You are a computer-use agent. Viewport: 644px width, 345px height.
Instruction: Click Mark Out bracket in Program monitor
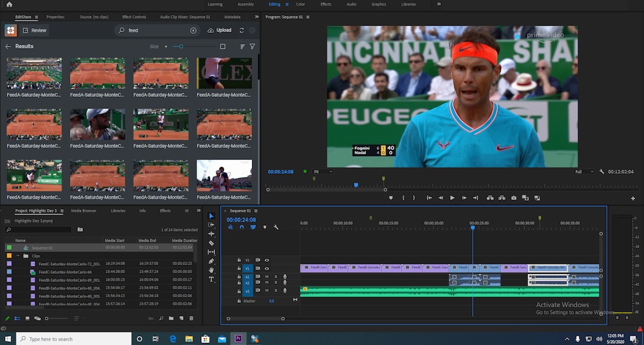point(414,198)
